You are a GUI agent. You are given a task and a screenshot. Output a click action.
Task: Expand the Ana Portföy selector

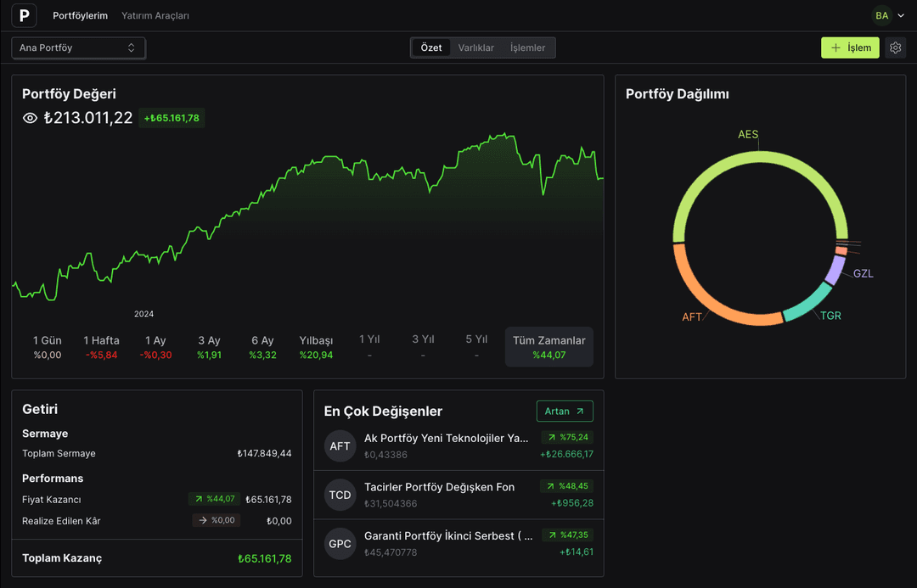coord(78,48)
